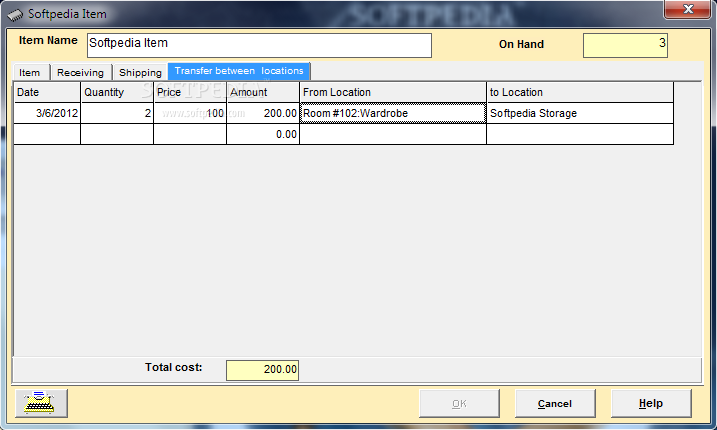Click the disabled OK button
This screenshot has height=430, width=717.
[x=459, y=403]
